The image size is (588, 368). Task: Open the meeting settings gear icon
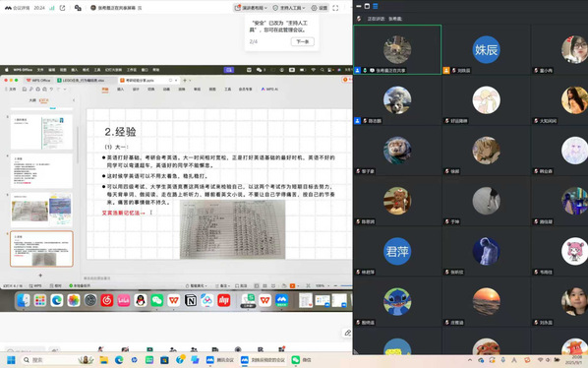(320, 8)
